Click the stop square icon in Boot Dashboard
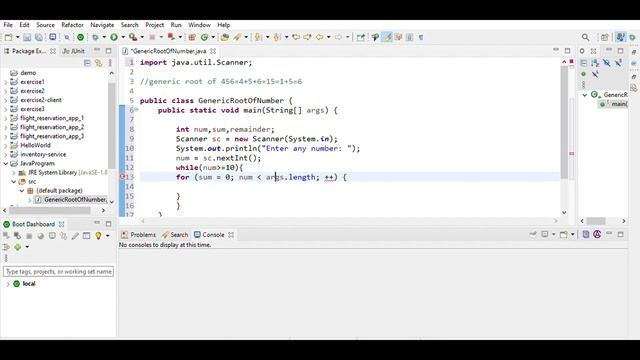This screenshot has width=640, height=360. coord(29,236)
